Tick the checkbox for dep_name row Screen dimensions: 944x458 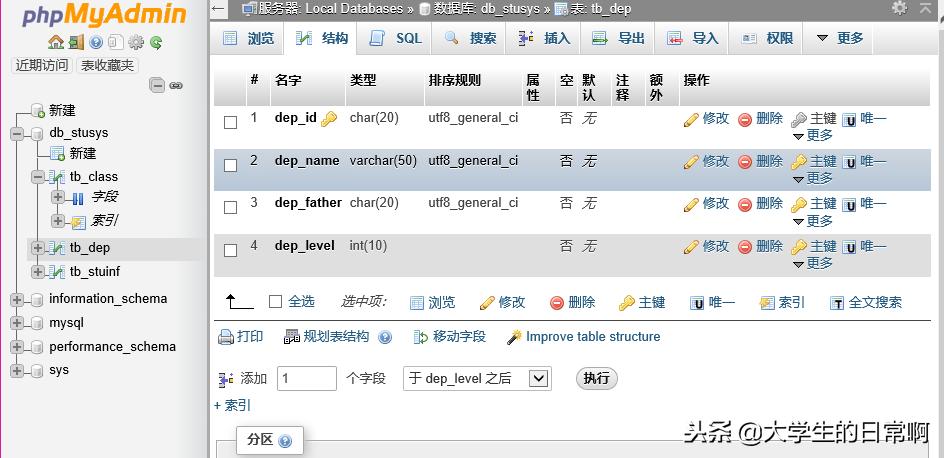click(x=231, y=165)
